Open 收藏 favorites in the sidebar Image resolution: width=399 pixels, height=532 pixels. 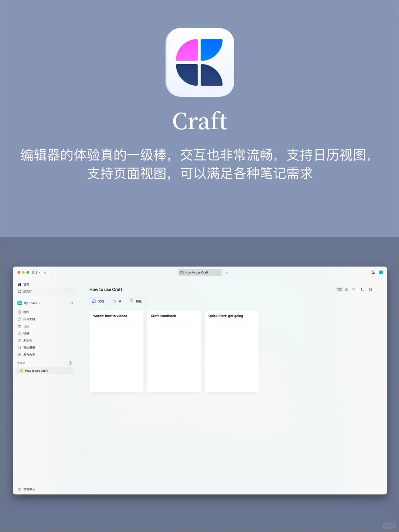(x=26, y=333)
